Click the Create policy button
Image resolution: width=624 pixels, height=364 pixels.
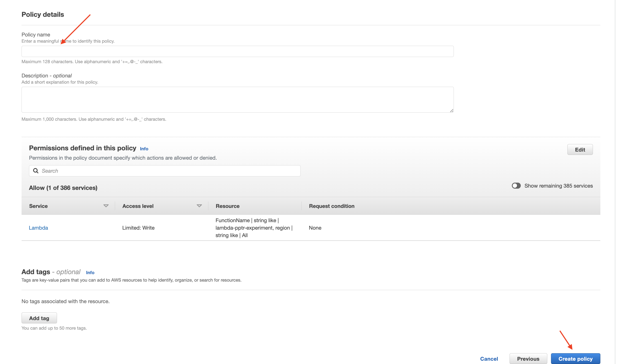pyautogui.click(x=575, y=358)
